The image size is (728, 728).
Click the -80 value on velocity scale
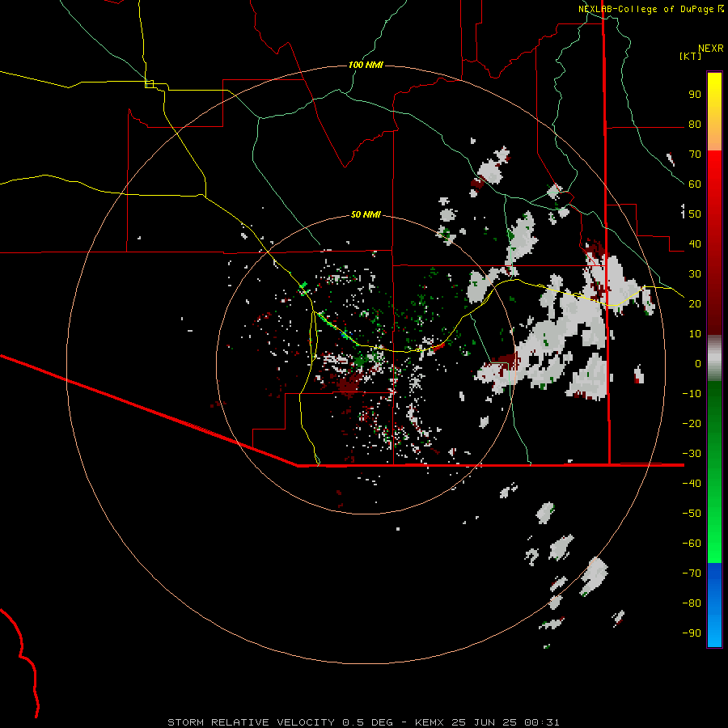[692, 603]
